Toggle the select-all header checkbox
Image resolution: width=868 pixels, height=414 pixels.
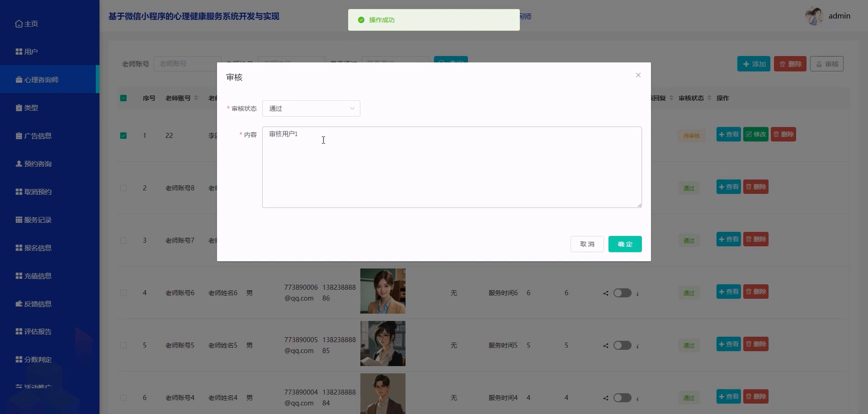123,98
